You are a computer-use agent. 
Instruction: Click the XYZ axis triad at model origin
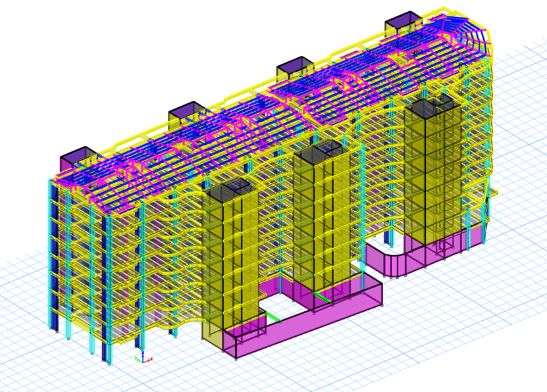(x=143, y=358)
